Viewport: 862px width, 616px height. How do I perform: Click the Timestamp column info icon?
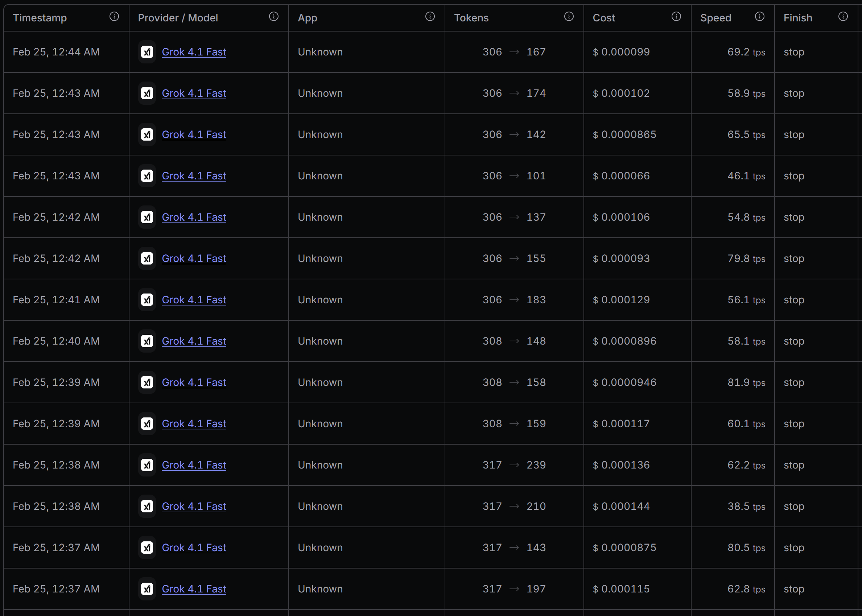(x=114, y=16)
